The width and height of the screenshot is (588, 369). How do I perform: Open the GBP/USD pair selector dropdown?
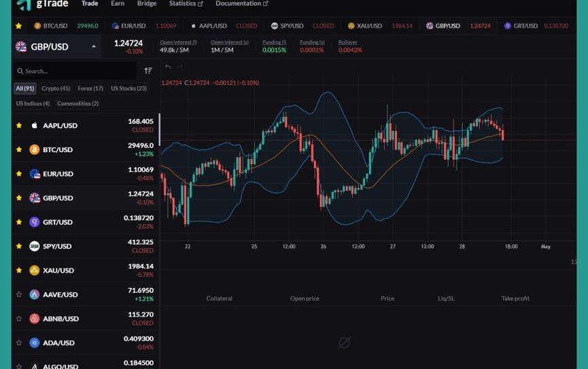(x=56, y=47)
